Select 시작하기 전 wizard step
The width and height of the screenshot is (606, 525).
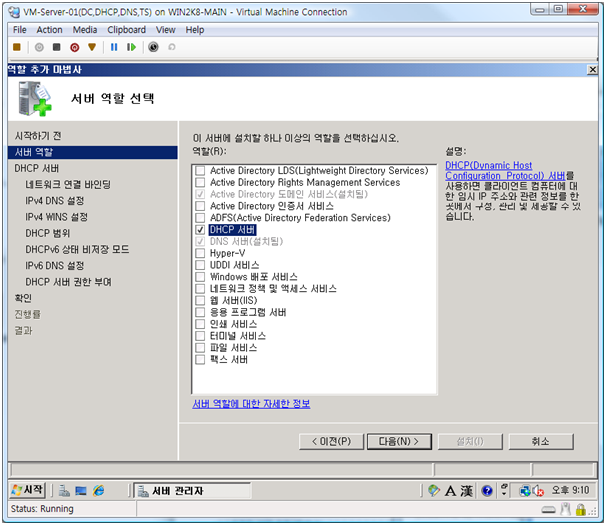[38, 136]
